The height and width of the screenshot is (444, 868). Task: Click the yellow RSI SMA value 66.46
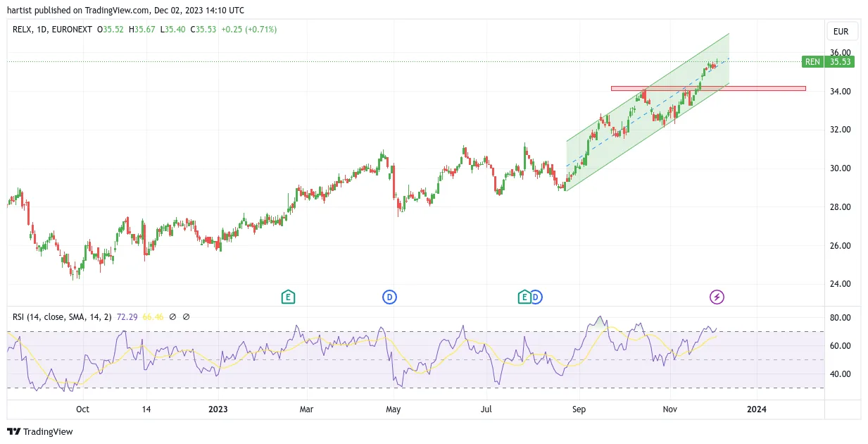point(153,317)
